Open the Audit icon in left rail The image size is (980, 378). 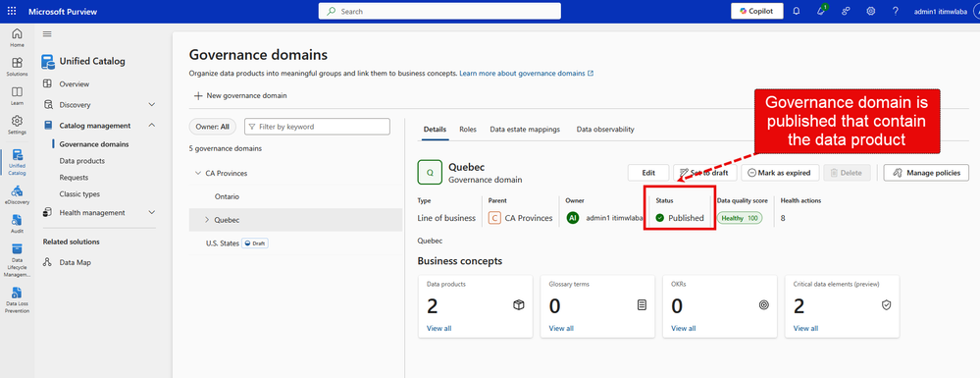(x=17, y=224)
